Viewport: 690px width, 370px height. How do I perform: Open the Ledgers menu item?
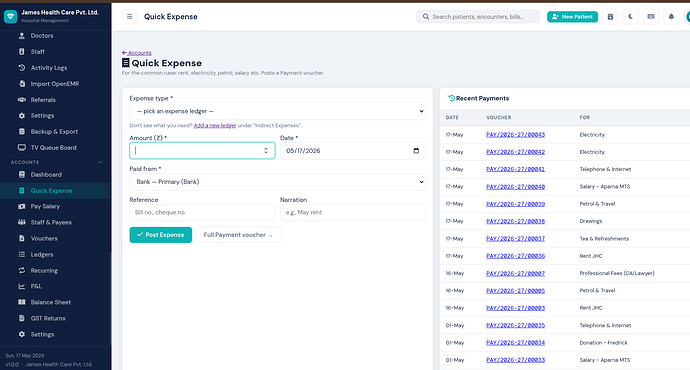click(55, 254)
